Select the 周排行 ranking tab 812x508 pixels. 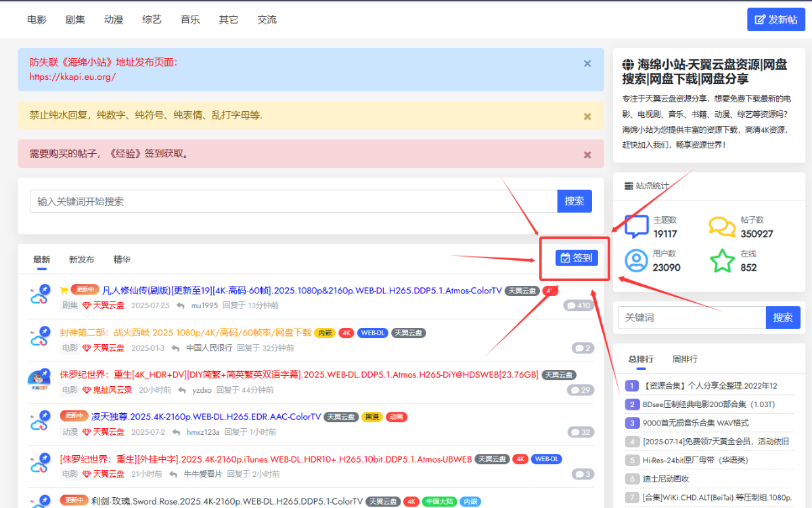[685, 359]
